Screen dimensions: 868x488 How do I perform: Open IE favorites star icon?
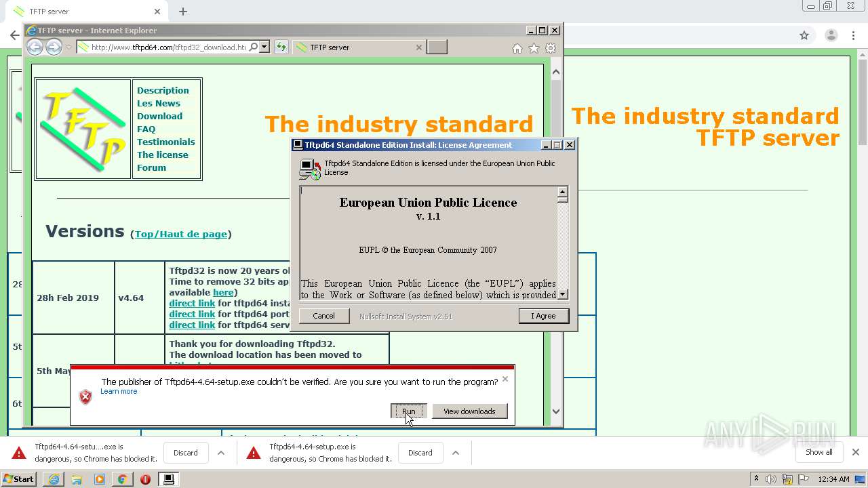pyautogui.click(x=534, y=48)
